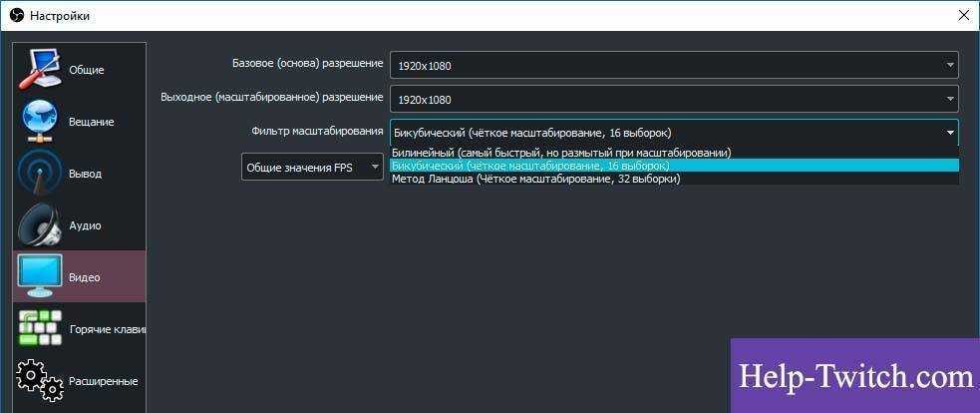
Task: Collapse the Фильтр масштабирования dropdown arrow
Action: click(x=949, y=132)
